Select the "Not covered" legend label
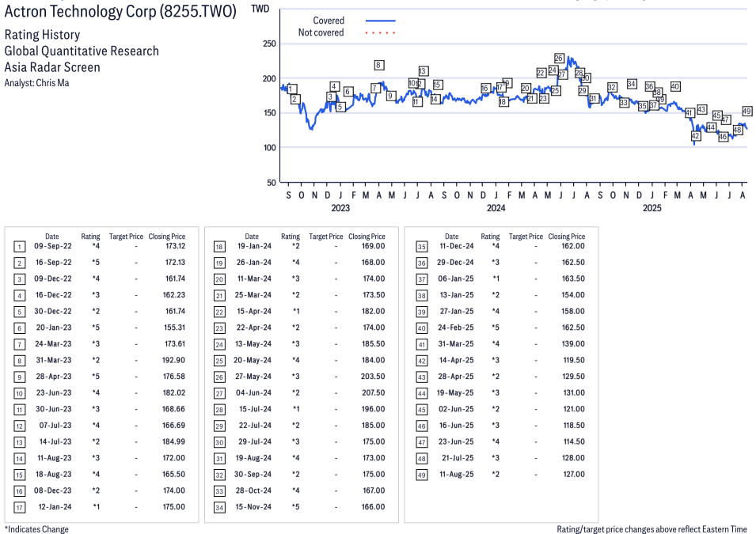 click(321, 32)
